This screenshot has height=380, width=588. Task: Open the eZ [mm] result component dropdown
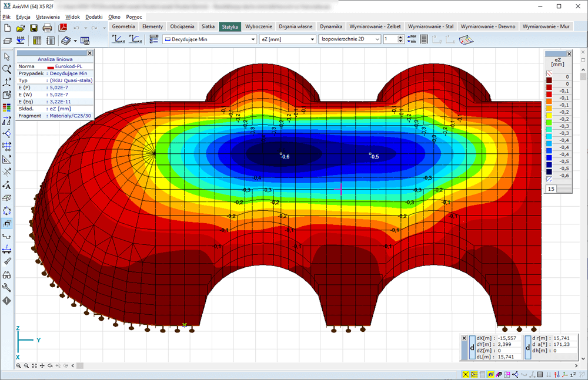(x=313, y=39)
